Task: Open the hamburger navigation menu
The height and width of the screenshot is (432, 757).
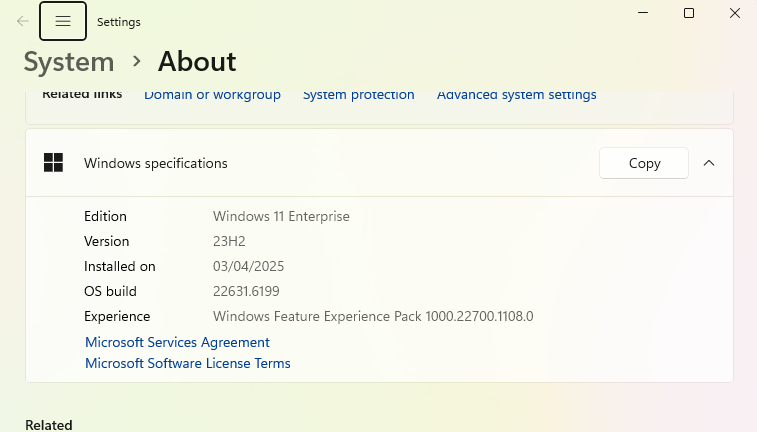Action: [63, 21]
